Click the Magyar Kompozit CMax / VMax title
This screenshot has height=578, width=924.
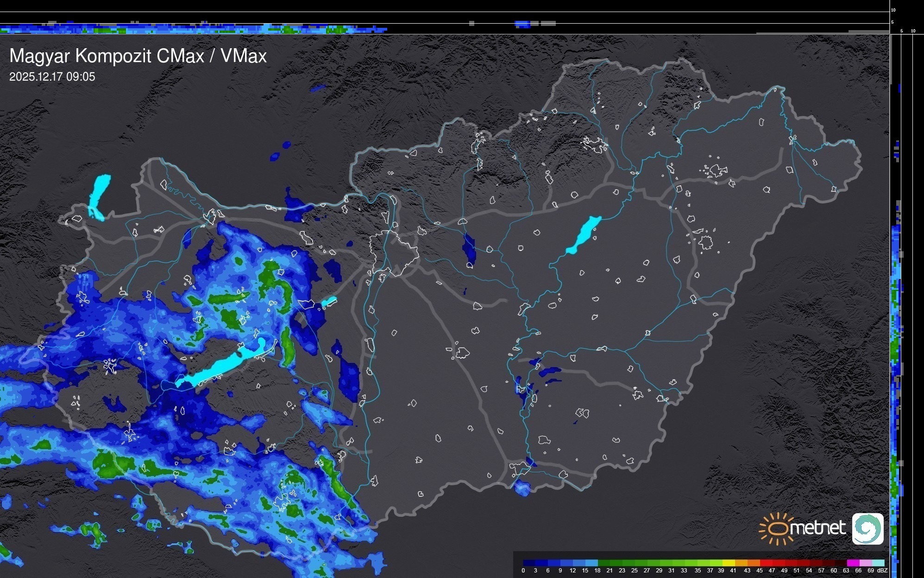click(x=138, y=56)
